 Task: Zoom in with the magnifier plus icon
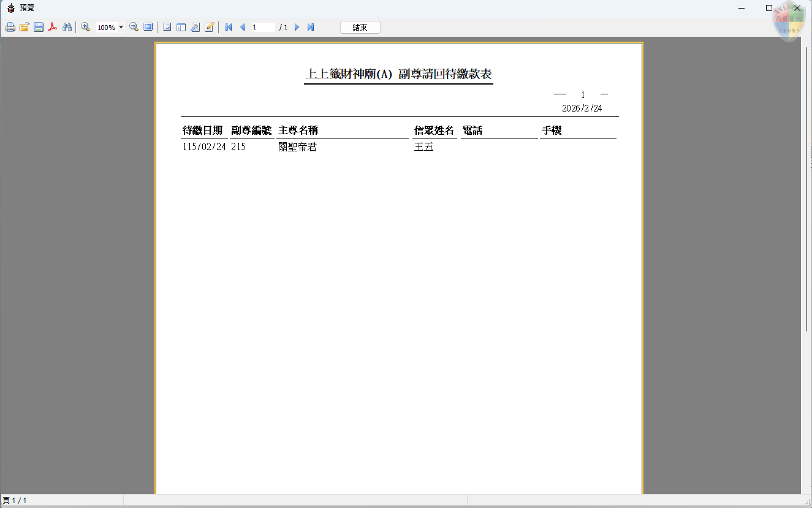click(x=86, y=28)
